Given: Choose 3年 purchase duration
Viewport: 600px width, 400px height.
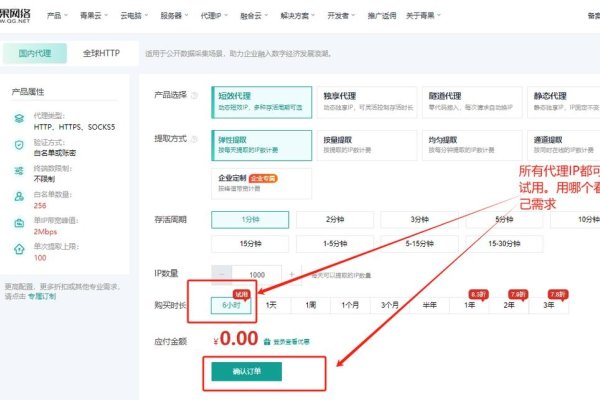Looking at the screenshot, I should click(549, 305).
